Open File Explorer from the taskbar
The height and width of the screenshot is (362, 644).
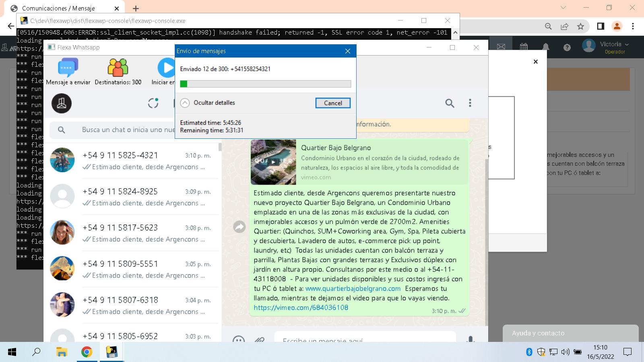(62, 352)
